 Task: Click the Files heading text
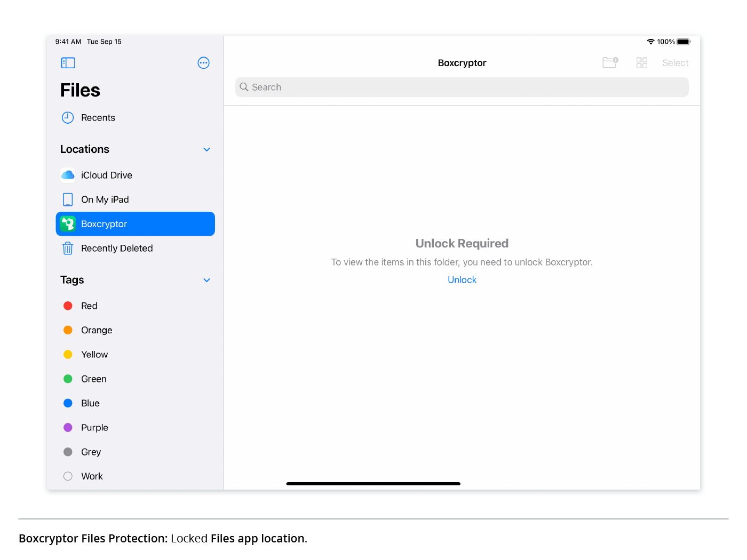click(80, 91)
